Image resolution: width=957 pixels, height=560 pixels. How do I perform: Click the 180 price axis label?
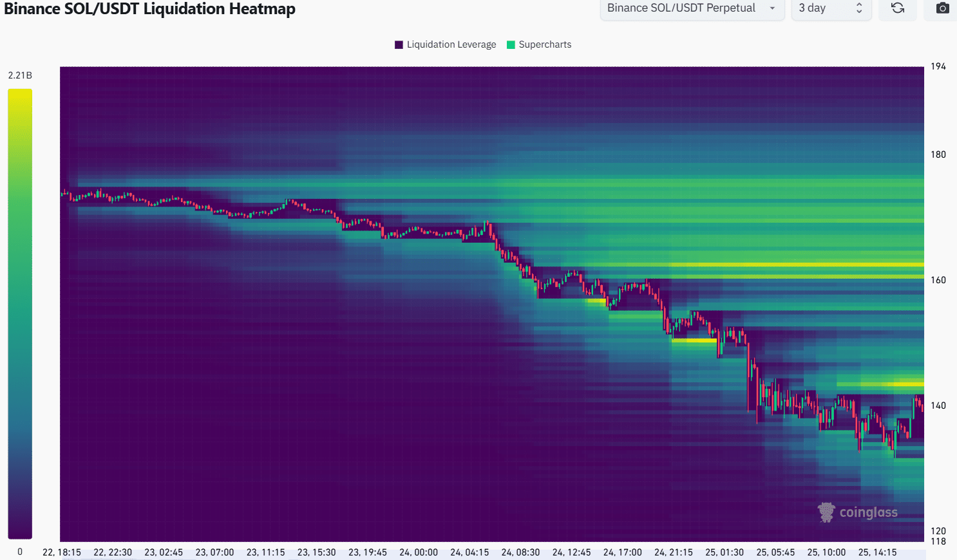coord(938,154)
